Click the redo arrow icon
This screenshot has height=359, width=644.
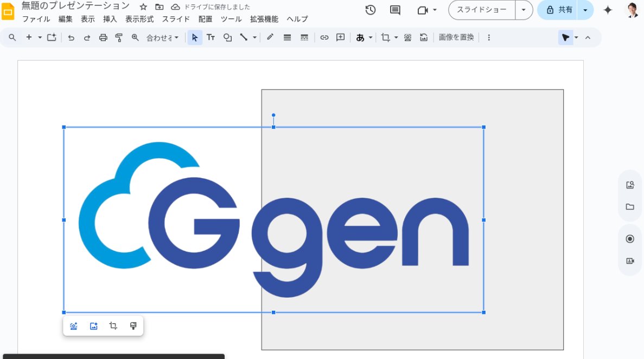point(87,37)
